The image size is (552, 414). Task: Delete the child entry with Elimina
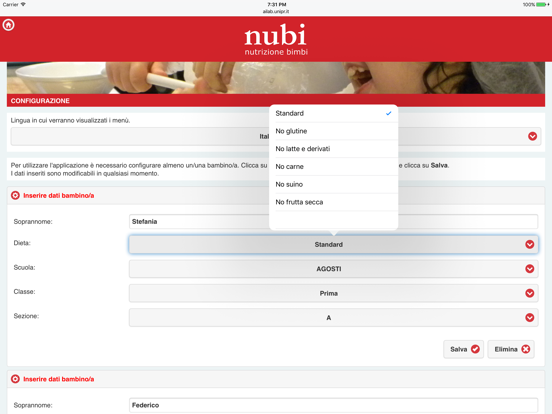pyautogui.click(x=511, y=349)
